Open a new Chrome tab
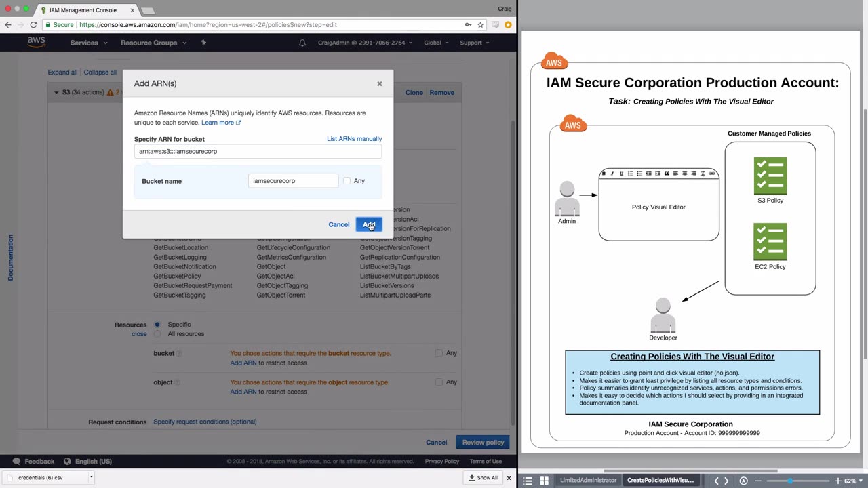The height and width of the screenshot is (488, 868). click(147, 11)
